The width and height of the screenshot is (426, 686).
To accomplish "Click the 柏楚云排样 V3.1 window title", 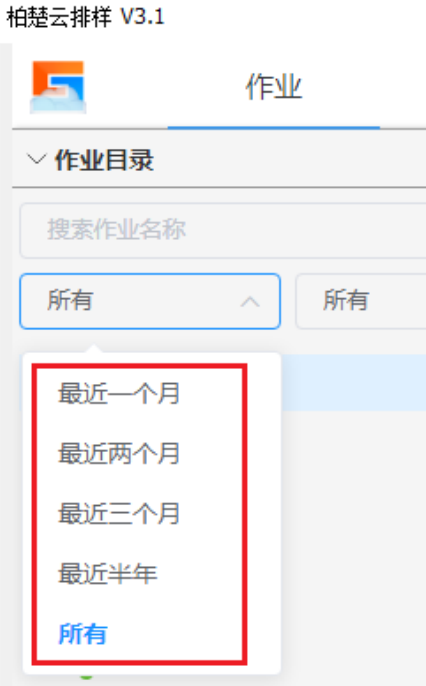I will [86, 18].
